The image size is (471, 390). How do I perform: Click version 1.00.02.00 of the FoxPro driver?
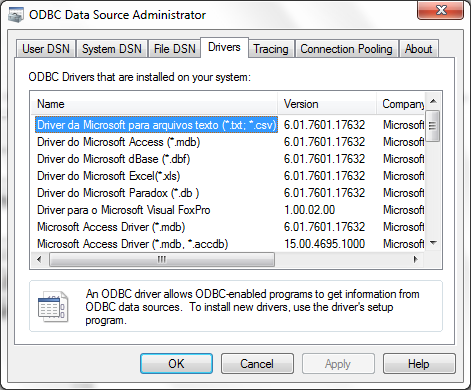tap(309, 210)
